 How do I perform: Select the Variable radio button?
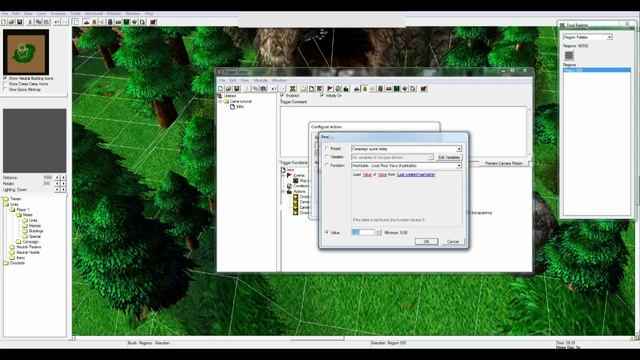click(x=327, y=157)
